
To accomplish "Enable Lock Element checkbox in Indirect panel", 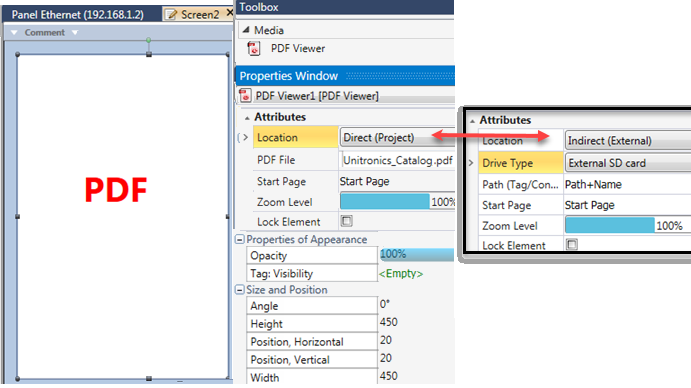I will pos(572,244).
